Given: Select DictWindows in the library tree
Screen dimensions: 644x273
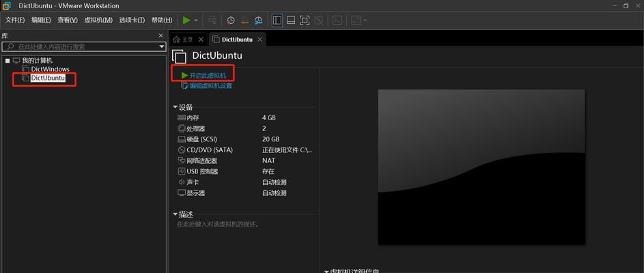Looking at the screenshot, I should click(50, 69).
